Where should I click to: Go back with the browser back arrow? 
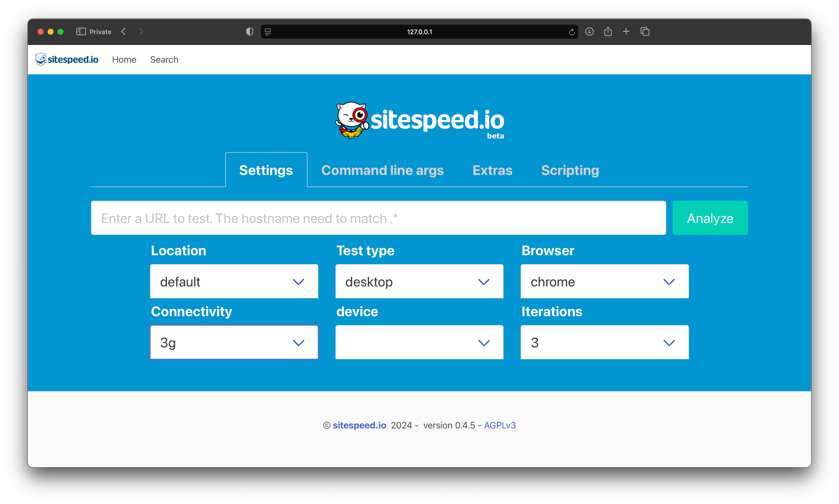coord(124,31)
